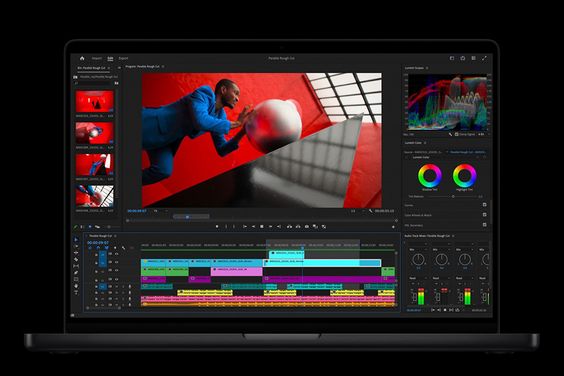The image size is (564, 376).
Task: Toggle the Color Wheels & Match checkbox
Action: tap(485, 215)
